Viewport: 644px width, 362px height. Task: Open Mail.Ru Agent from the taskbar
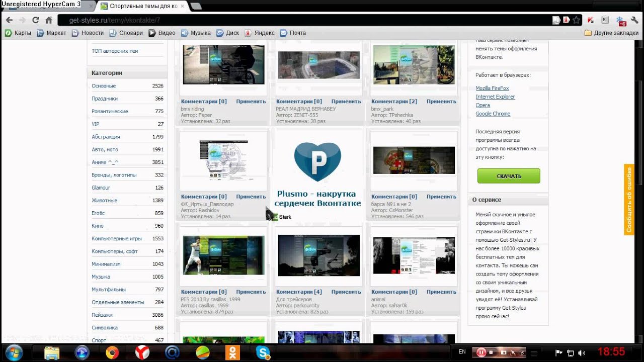coord(173,352)
